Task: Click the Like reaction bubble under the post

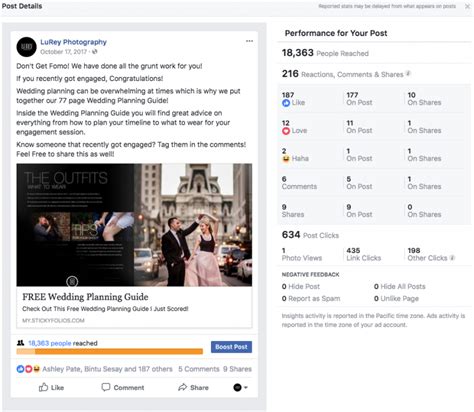Action: (20, 369)
